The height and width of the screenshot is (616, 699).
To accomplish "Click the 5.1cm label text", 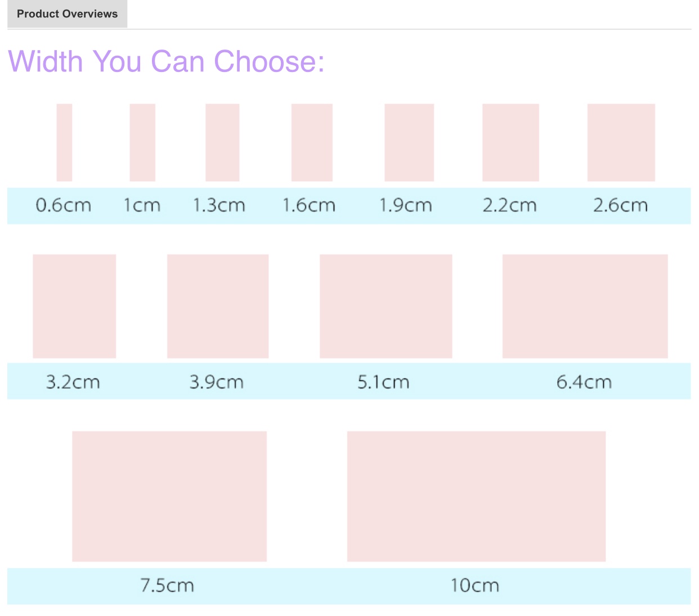I will pyautogui.click(x=384, y=383).
